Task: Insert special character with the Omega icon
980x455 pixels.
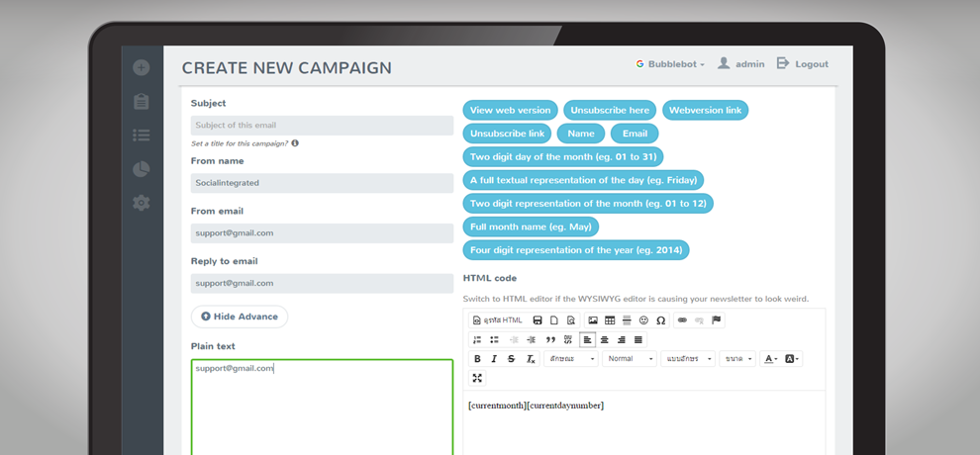Action: click(660, 320)
